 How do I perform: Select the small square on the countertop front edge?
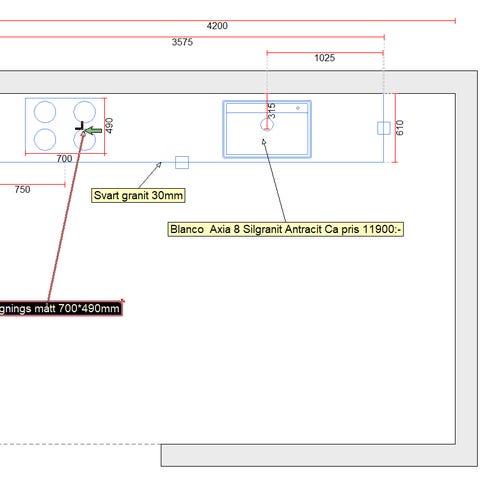pyautogui.click(x=182, y=162)
